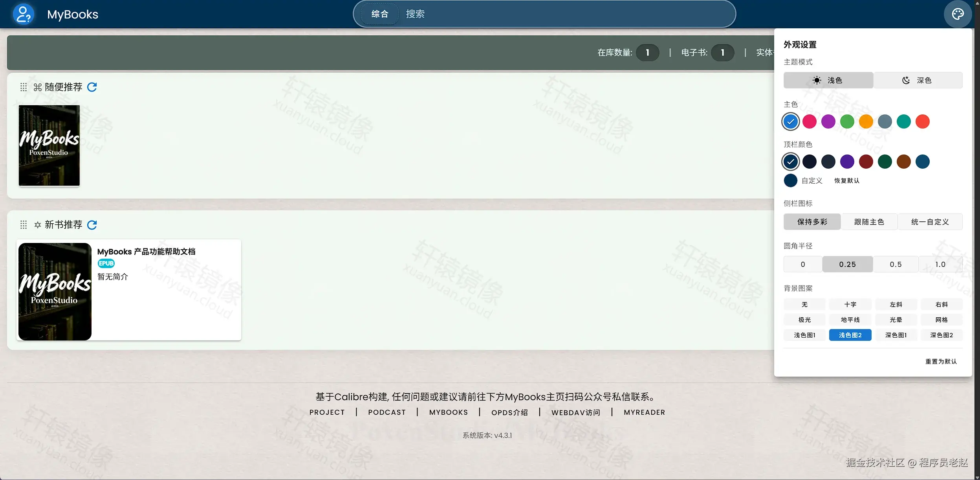
Task: Set corner radius to 0
Action: (x=802, y=264)
